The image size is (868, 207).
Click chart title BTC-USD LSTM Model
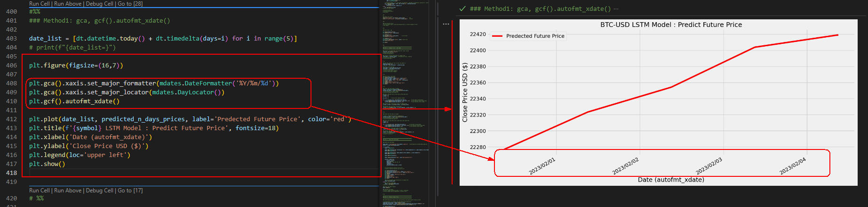tap(671, 25)
